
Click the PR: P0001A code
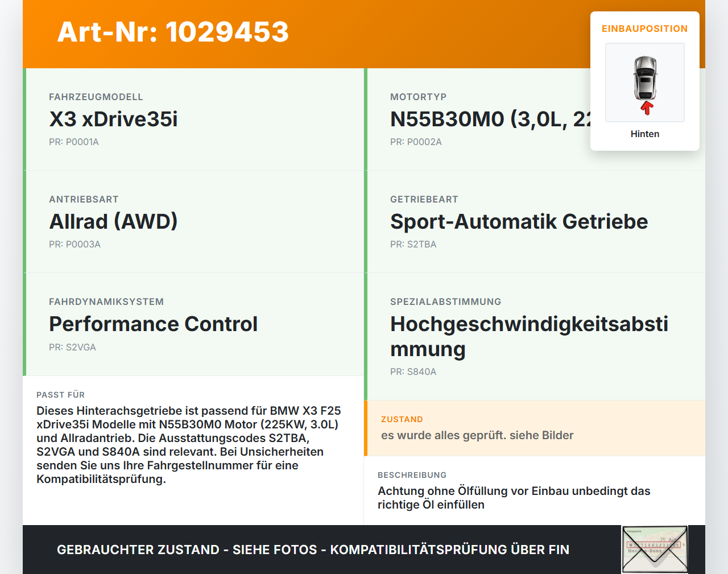click(74, 142)
